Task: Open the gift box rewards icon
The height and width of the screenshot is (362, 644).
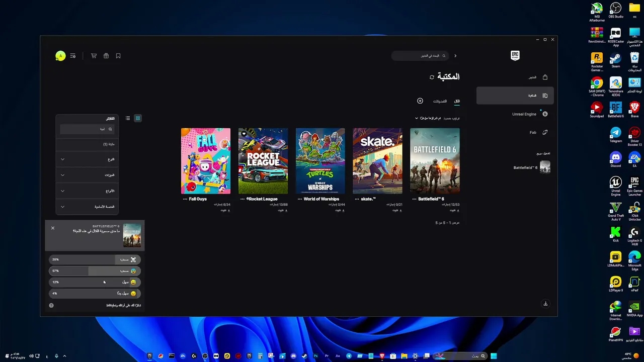Action: click(x=106, y=56)
